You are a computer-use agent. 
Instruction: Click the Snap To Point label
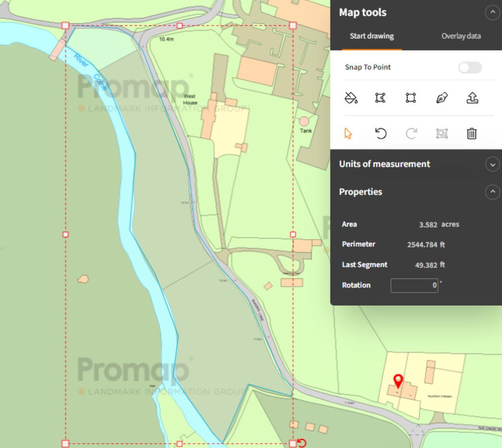pyautogui.click(x=368, y=67)
